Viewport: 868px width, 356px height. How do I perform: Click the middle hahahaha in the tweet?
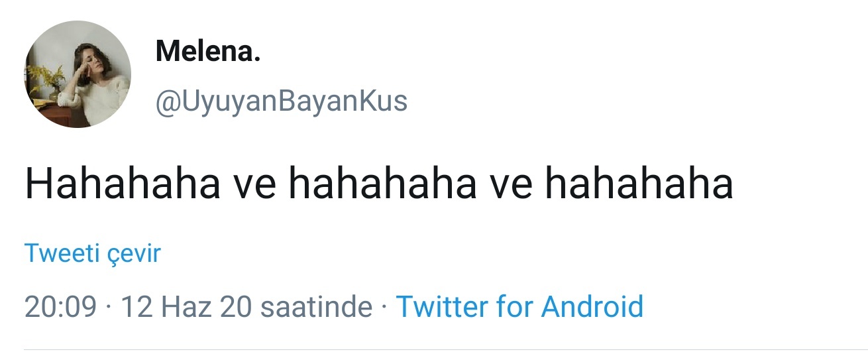pos(383,185)
